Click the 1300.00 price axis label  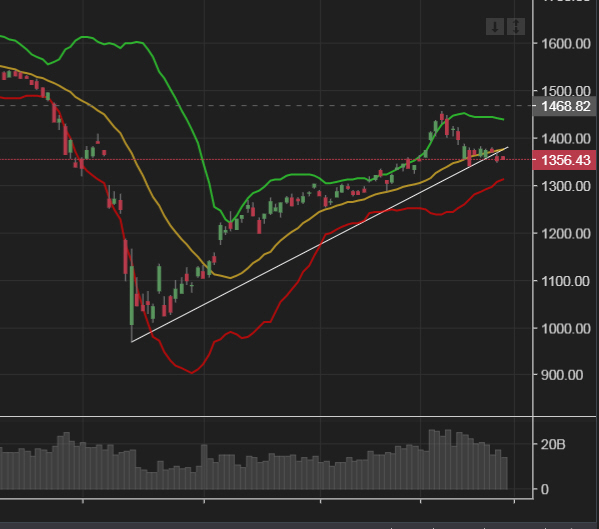(x=566, y=186)
